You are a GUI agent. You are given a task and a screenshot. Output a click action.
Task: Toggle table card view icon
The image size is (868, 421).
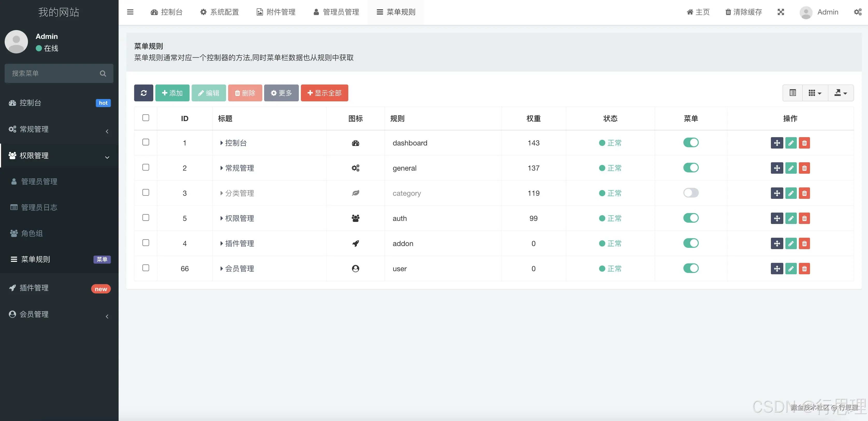(793, 93)
